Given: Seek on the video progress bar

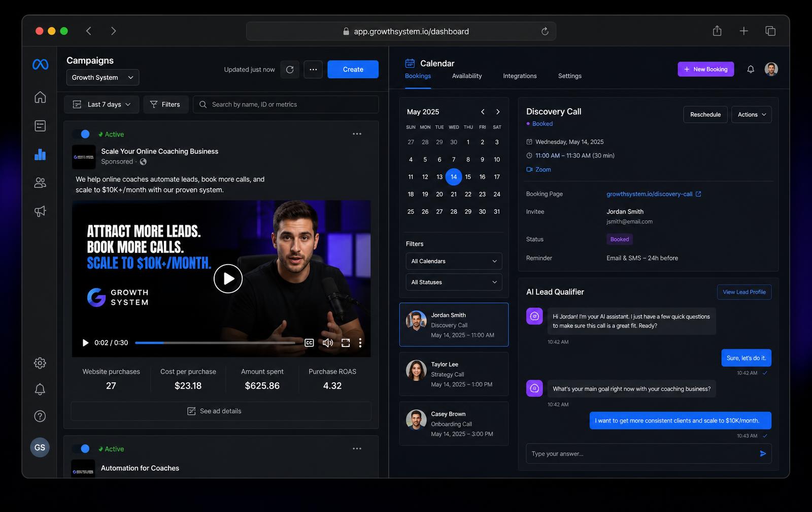Looking at the screenshot, I should [x=215, y=343].
